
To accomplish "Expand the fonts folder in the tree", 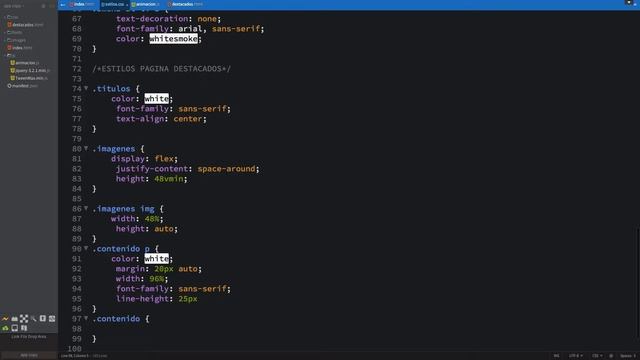I will pyautogui.click(x=13, y=32).
